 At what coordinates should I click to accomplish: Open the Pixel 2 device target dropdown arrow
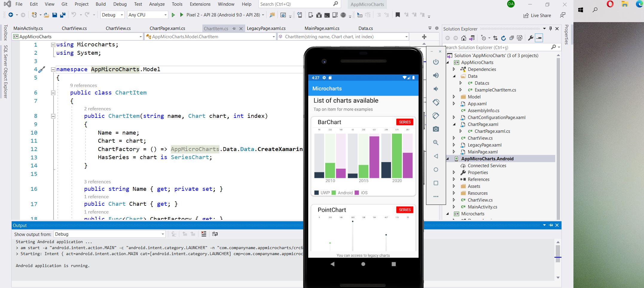coord(263,15)
